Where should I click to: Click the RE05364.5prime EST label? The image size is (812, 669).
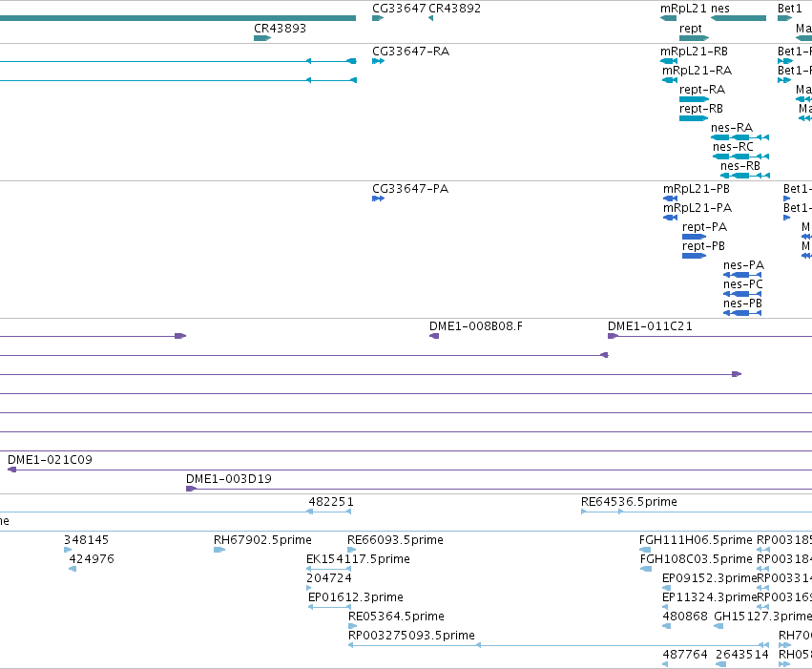pos(396,617)
